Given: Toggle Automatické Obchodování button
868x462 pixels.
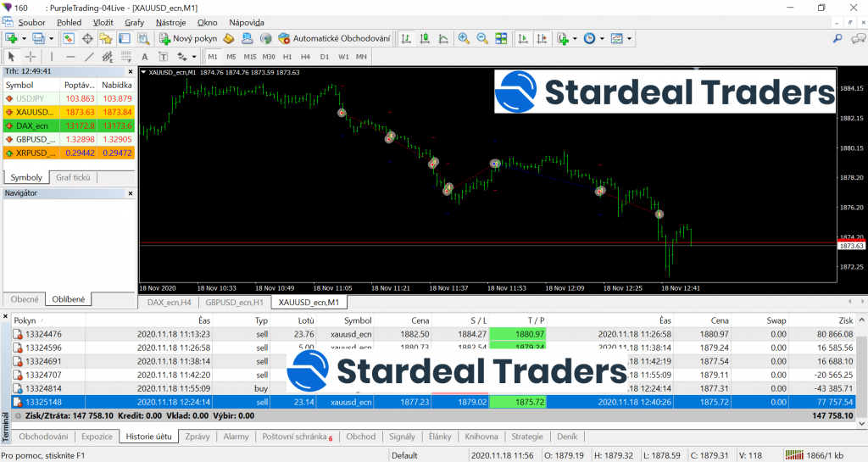Looking at the screenshot, I should pyautogui.click(x=334, y=38).
